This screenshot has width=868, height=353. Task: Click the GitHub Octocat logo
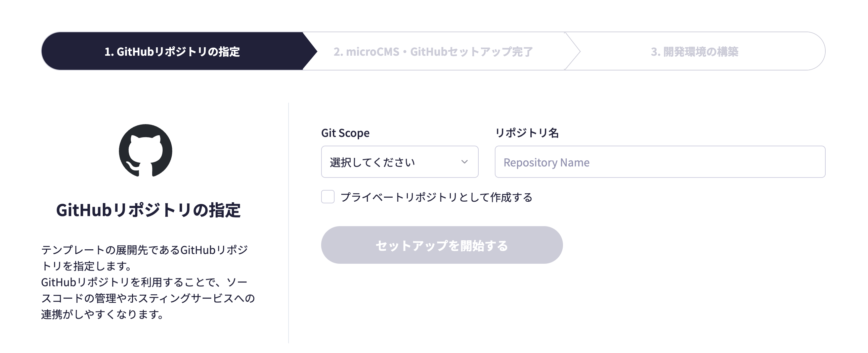click(x=145, y=150)
